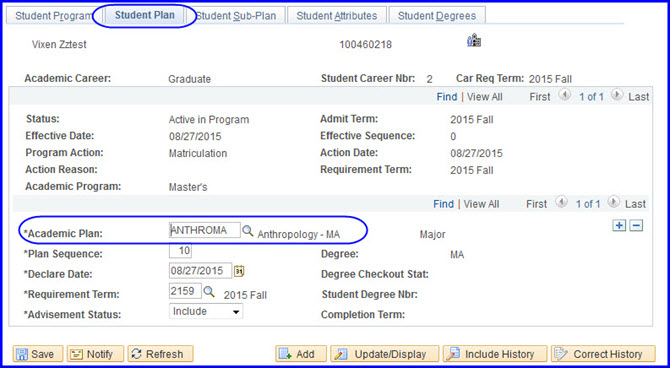Click the student ID 100460218
This screenshot has height=368, width=670.
click(x=365, y=45)
